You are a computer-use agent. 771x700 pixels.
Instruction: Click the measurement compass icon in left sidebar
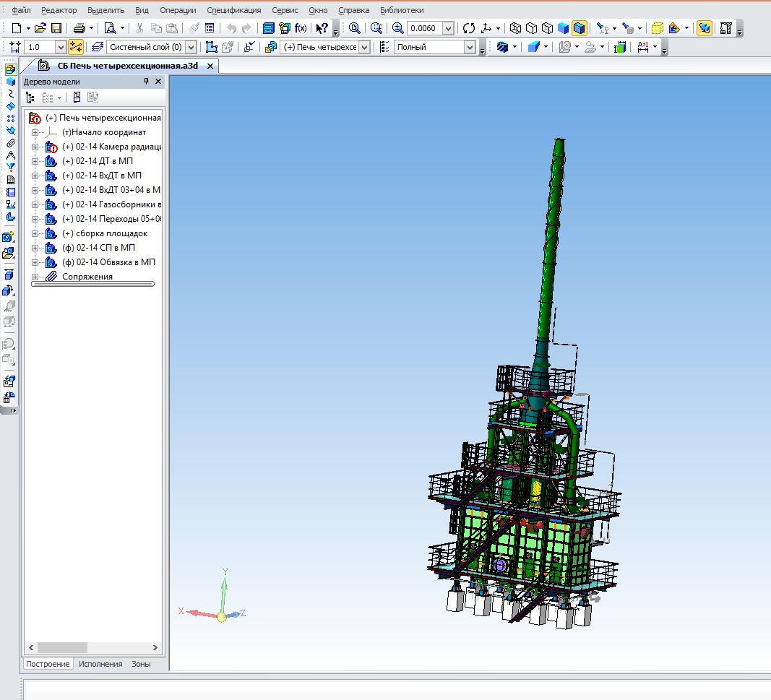click(10, 155)
